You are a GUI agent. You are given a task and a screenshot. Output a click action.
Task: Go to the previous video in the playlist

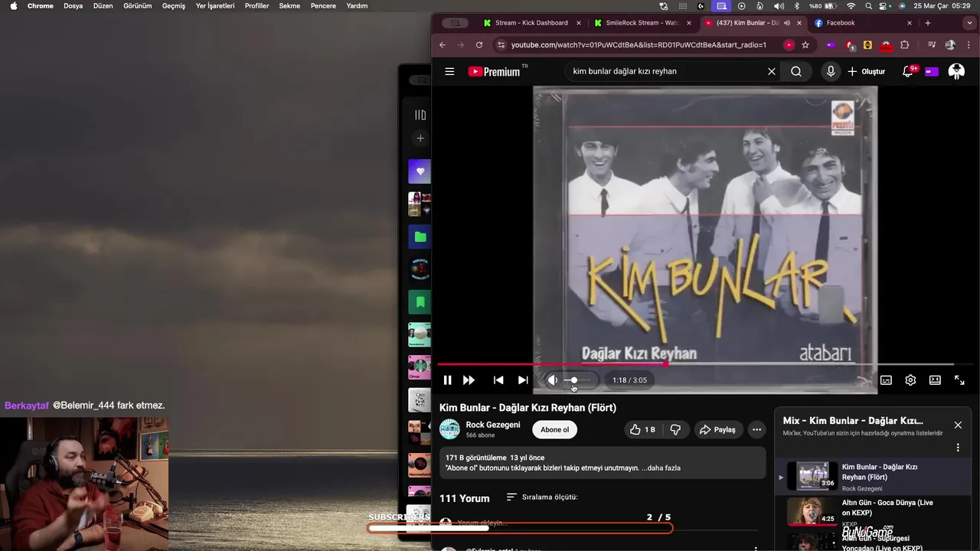coord(498,380)
